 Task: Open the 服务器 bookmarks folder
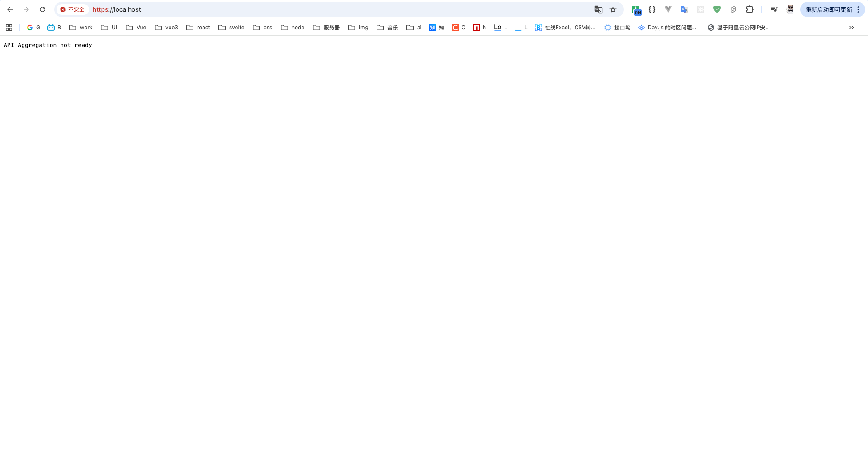pyautogui.click(x=326, y=28)
